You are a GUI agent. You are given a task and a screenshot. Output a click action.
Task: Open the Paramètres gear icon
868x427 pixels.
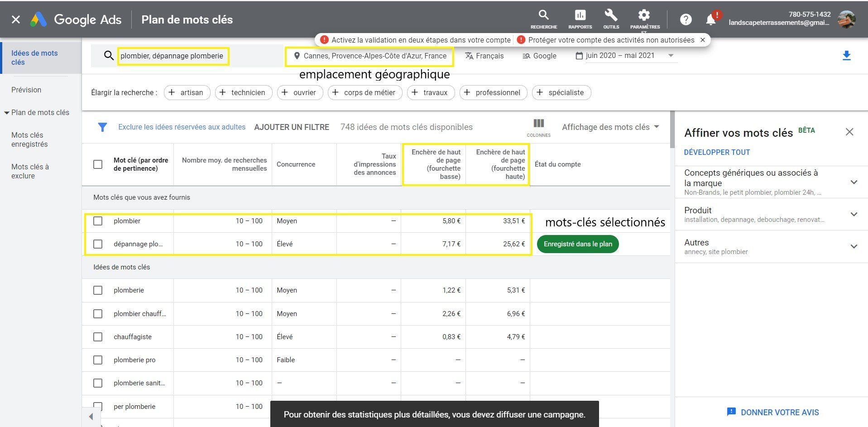644,15
